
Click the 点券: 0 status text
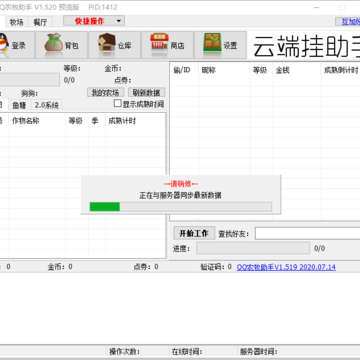[146, 267]
